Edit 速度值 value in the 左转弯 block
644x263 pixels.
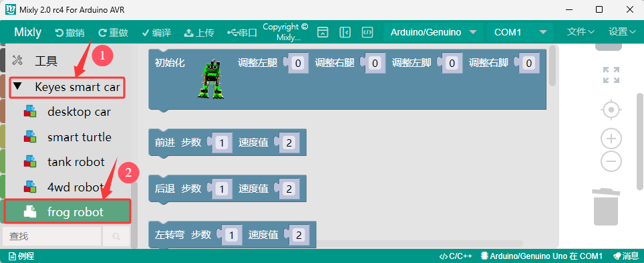tap(299, 235)
